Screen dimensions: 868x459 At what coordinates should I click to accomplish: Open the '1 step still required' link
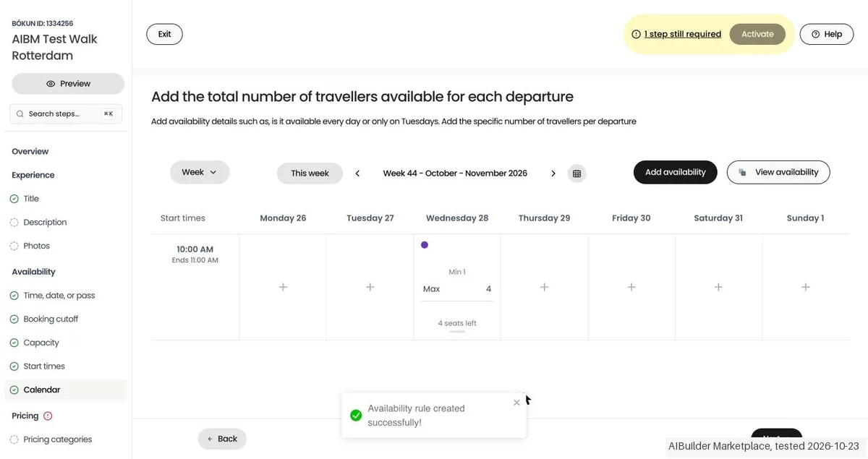pos(683,34)
